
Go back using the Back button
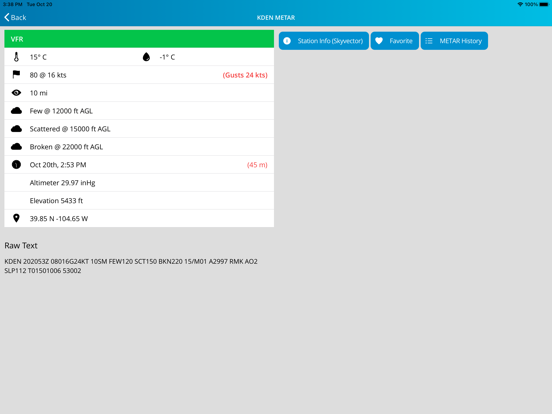click(15, 17)
